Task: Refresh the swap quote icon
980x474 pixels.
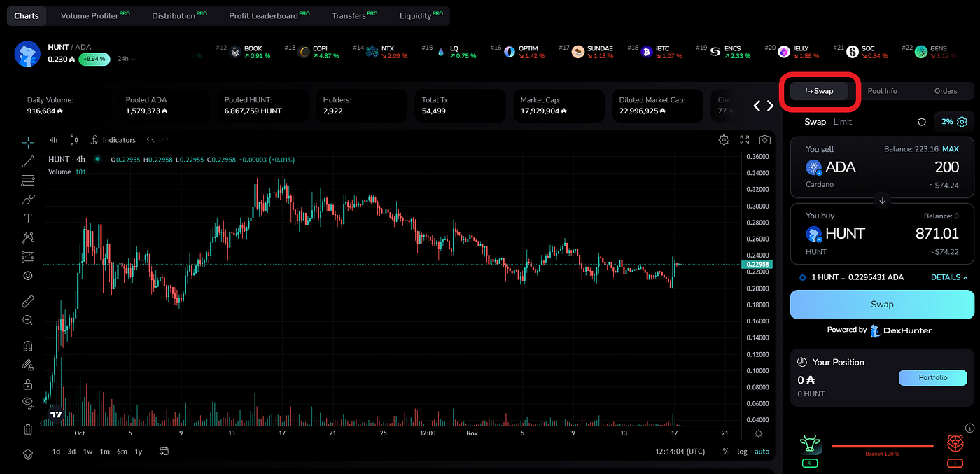Action: click(x=922, y=122)
